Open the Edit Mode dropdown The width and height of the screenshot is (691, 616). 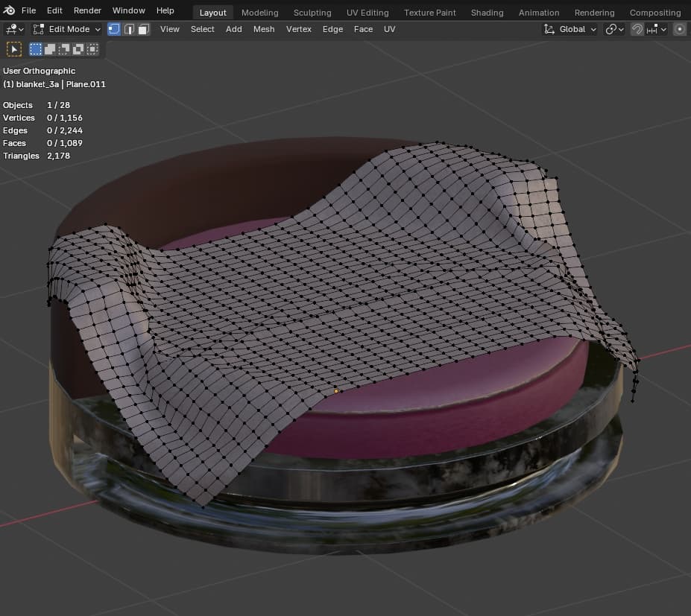point(66,29)
